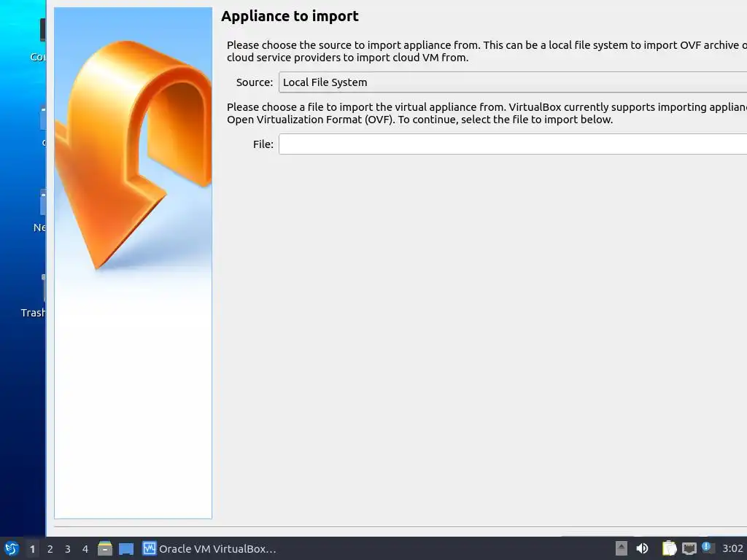Image resolution: width=747 pixels, height=560 pixels.
Task: Click the update notification tray icon
Action: [x=708, y=548]
